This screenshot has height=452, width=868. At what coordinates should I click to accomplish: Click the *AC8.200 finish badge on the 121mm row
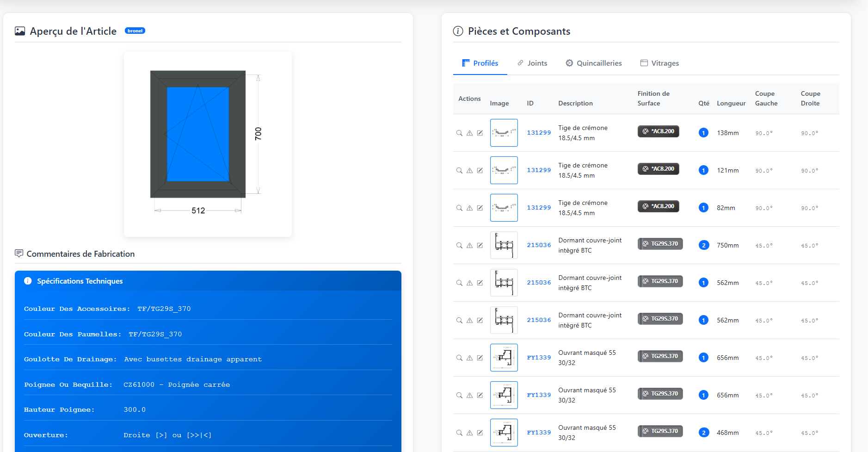[x=658, y=169]
